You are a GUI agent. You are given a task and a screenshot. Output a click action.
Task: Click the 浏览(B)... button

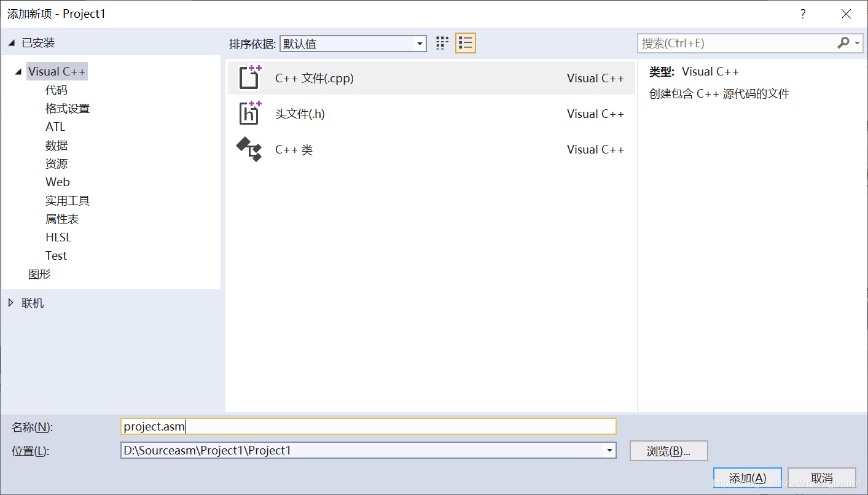click(669, 451)
